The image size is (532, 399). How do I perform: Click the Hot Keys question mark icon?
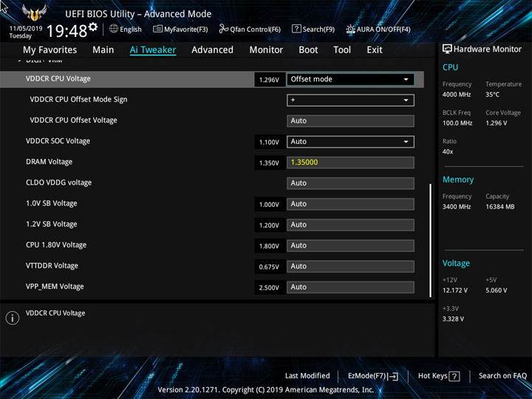pyautogui.click(x=454, y=376)
